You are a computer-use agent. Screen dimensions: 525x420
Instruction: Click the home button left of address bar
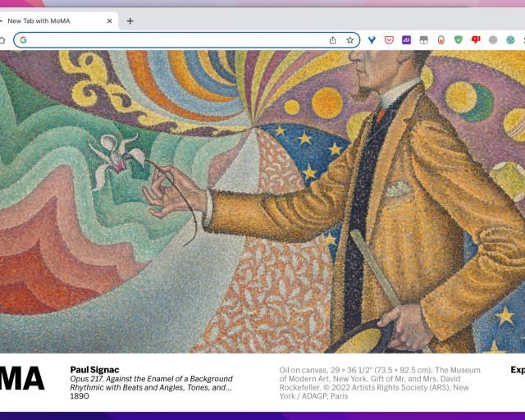point(2,40)
